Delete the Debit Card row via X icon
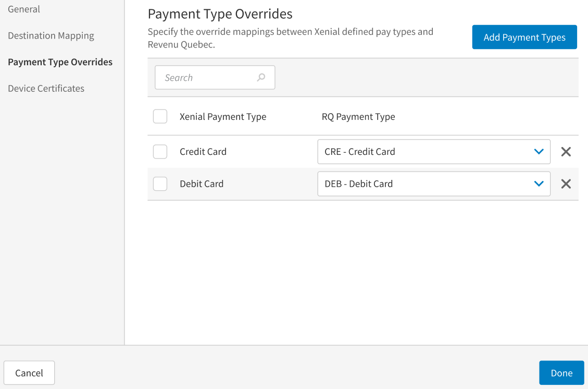Image resolution: width=588 pixels, height=389 pixels. (566, 184)
